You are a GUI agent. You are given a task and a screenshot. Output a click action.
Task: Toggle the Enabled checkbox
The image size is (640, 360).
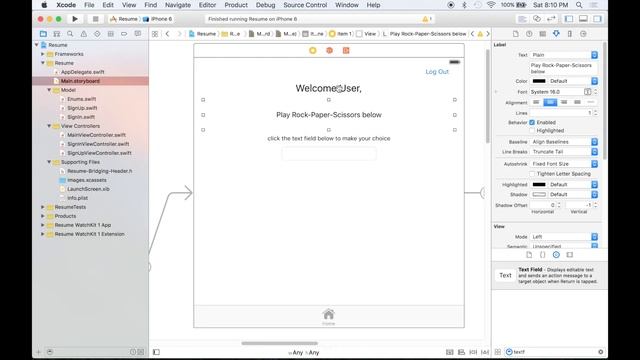[x=532, y=122]
